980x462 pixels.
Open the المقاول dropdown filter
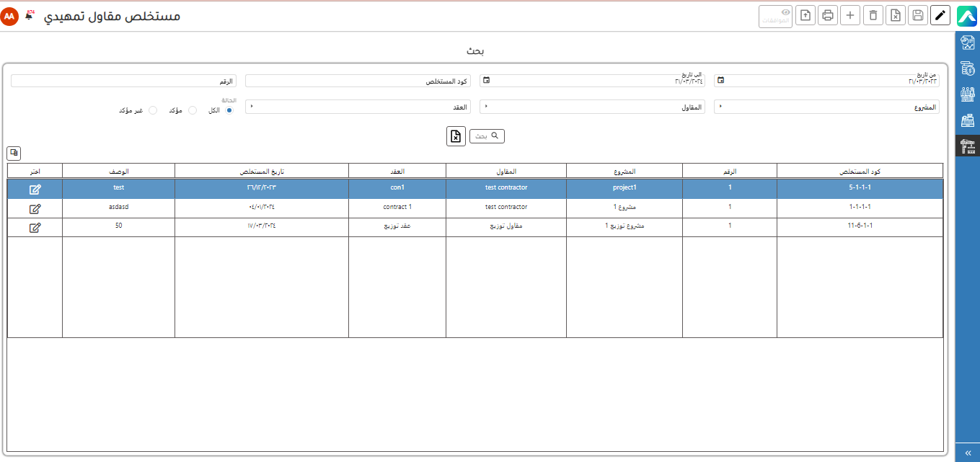coord(592,107)
